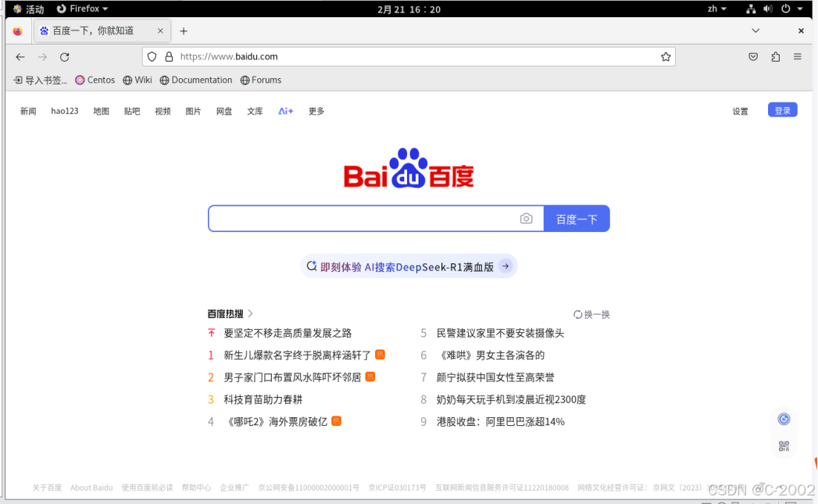818x504 pixels.
Task: Open the 导入书签 bookmark import item
Action: 40,80
